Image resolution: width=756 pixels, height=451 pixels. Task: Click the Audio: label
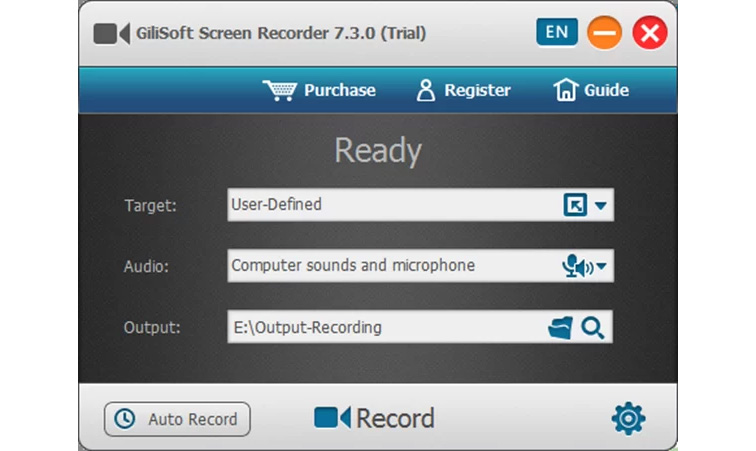[147, 266]
